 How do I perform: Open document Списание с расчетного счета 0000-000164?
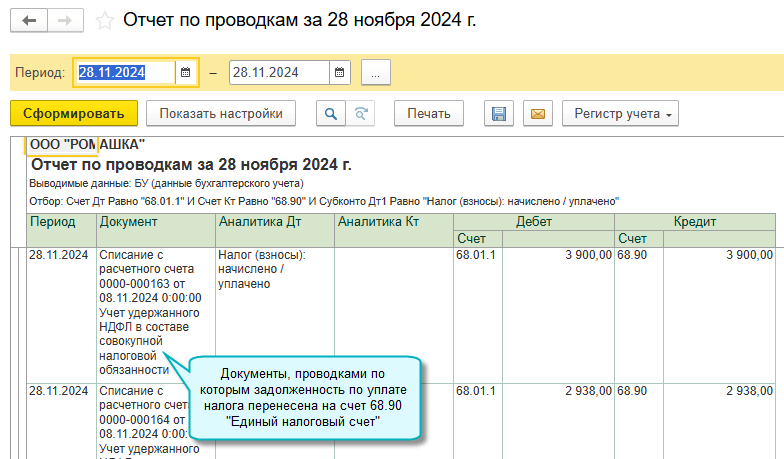[x=156, y=421]
